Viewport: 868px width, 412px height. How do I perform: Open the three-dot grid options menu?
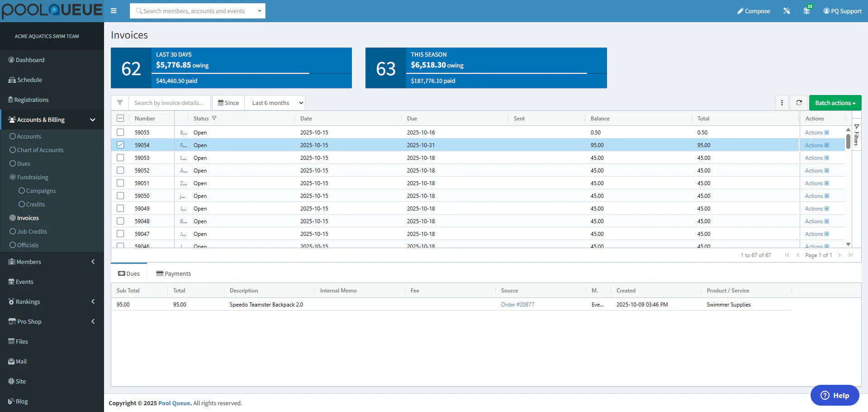point(782,103)
